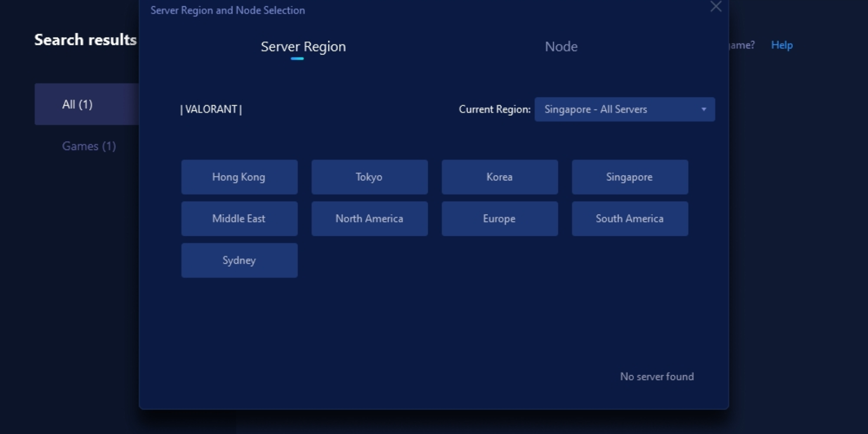
Task: Click the dialog title text
Action: [x=228, y=10]
